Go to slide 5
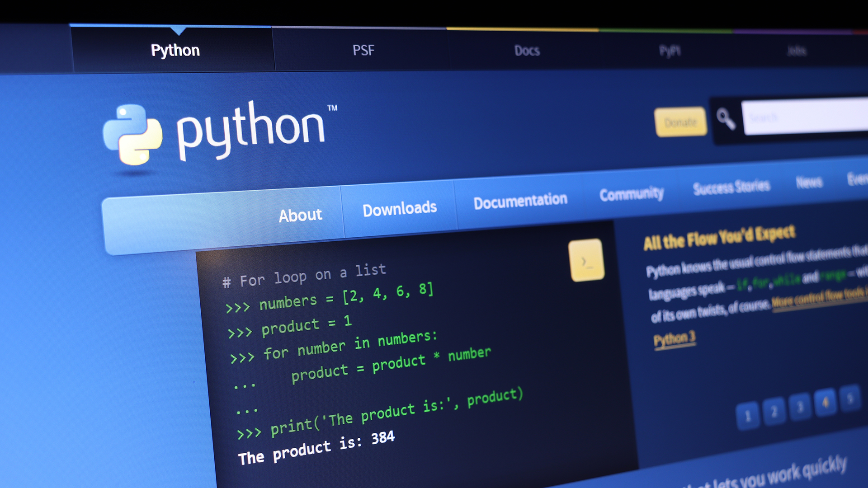This screenshot has height=488, width=868. click(x=850, y=398)
